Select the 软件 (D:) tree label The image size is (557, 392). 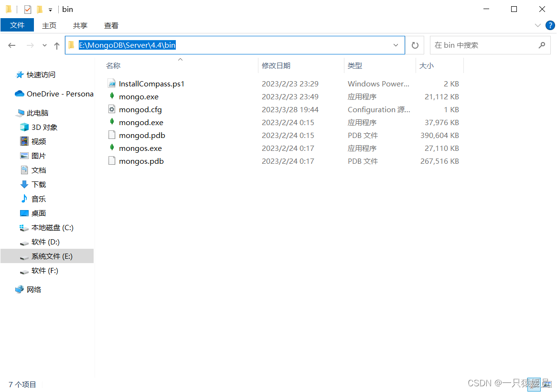(x=45, y=242)
